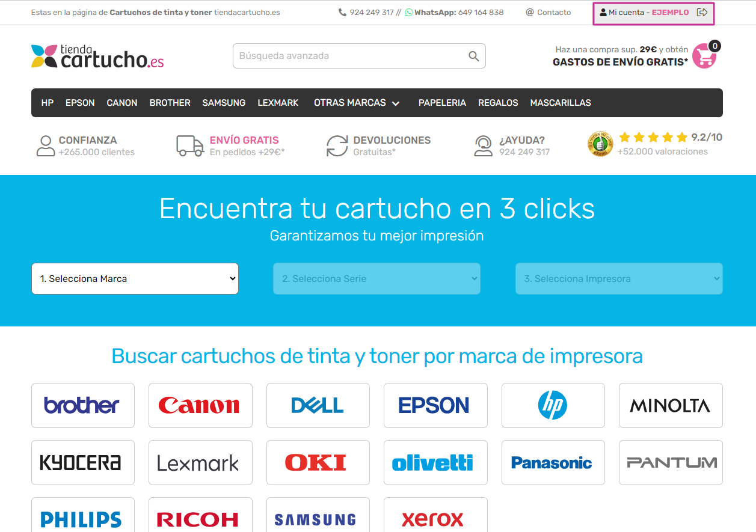This screenshot has height=532, width=756.
Task: Select the Brother brand logo tile
Action: click(x=83, y=405)
